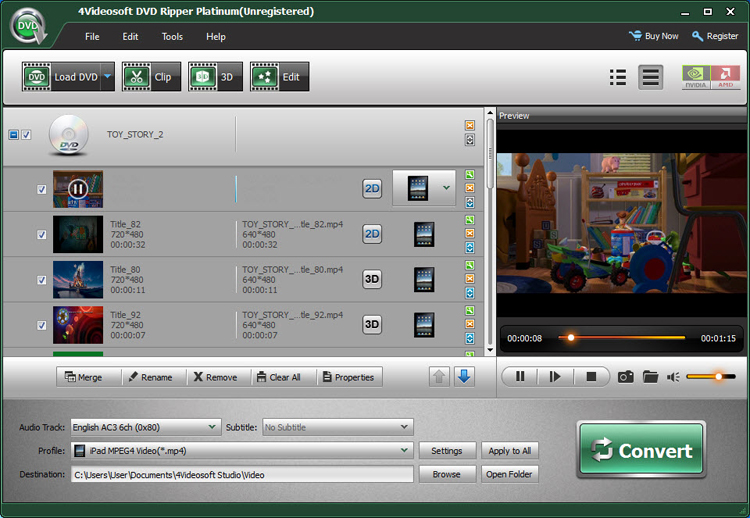Click the Properties button
Image resolution: width=750 pixels, height=518 pixels.
click(x=350, y=377)
